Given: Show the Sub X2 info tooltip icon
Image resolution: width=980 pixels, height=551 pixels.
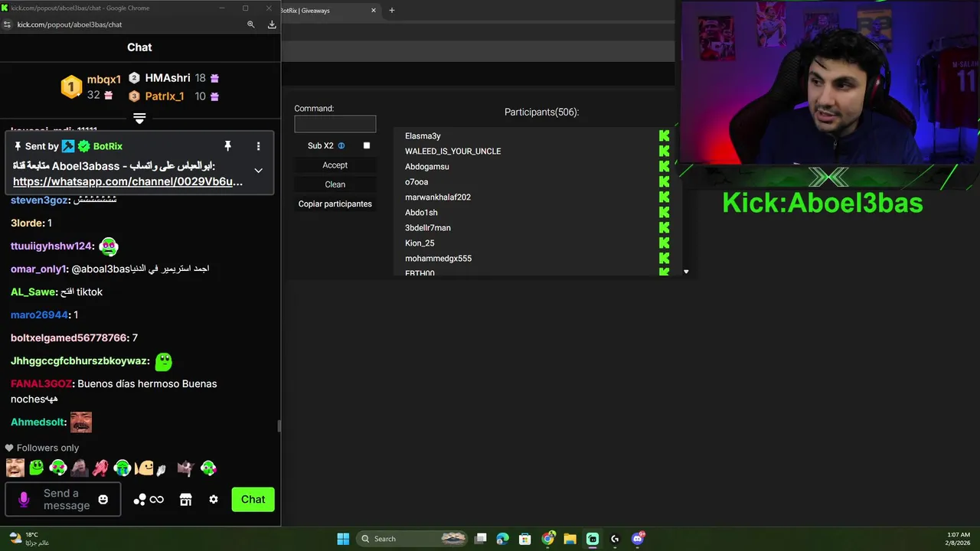Looking at the screenshot, I should point(341,145).
